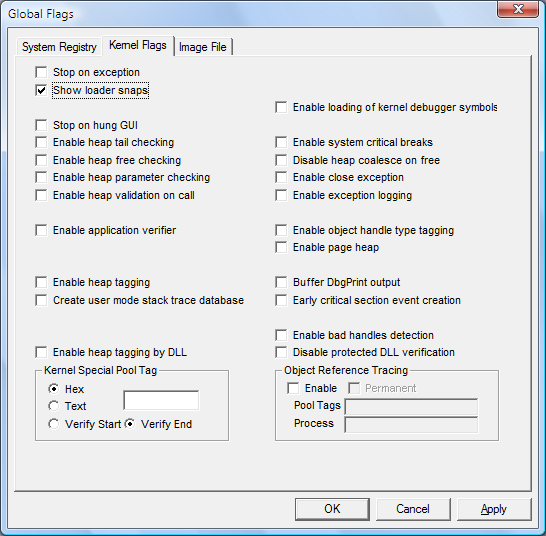546x536 pixels.
Task: Check Enable under Object Reference Tracing
Action: click(293, 388)
